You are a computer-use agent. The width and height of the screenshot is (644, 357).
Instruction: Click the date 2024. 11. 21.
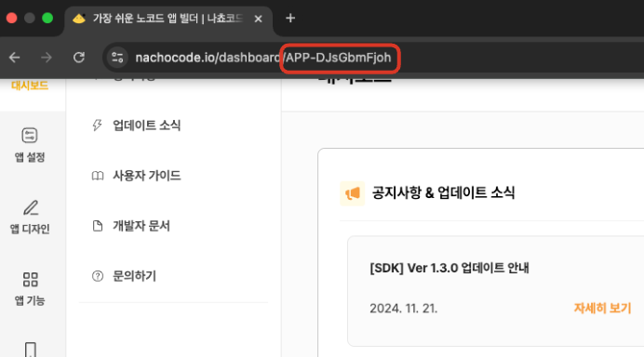pyautogui.click(x=403, y=308)
